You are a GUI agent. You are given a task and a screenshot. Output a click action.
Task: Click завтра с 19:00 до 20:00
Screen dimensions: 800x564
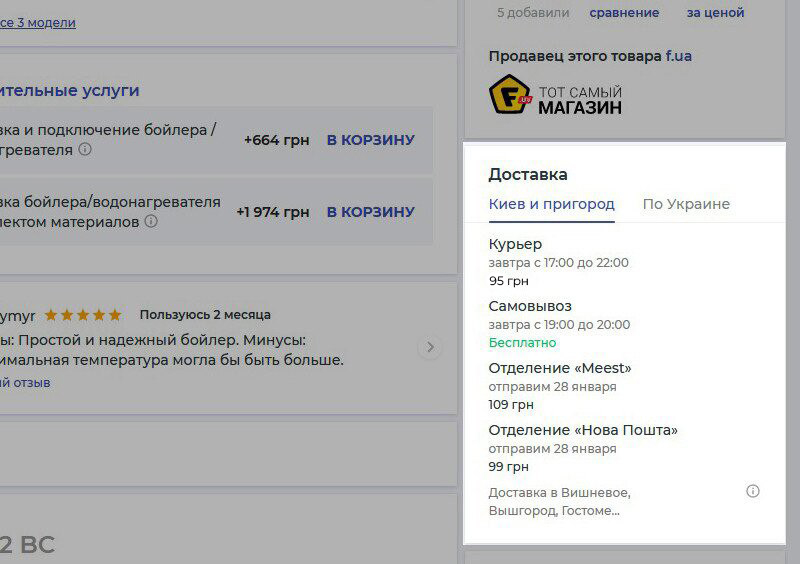(x=559, y=325)
